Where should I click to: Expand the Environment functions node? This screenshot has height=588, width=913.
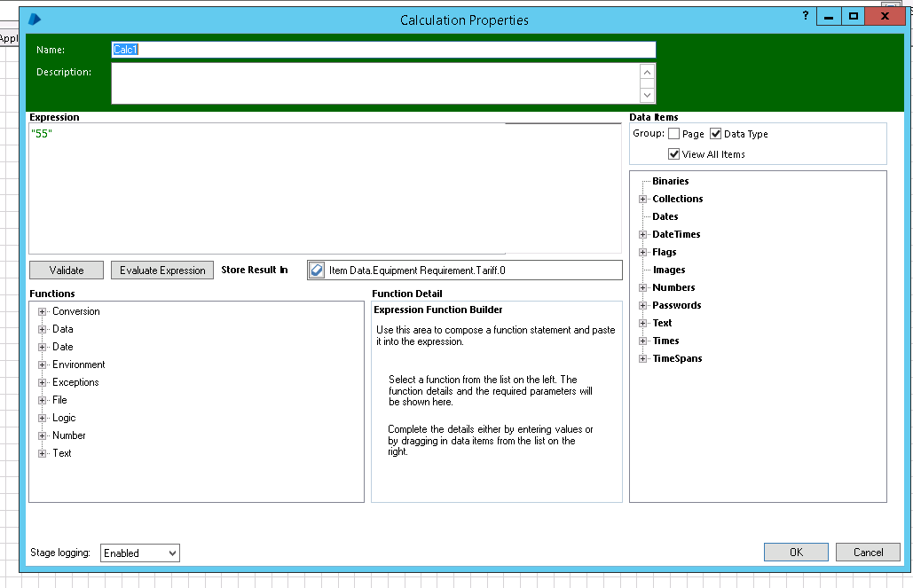click(42, 365)
